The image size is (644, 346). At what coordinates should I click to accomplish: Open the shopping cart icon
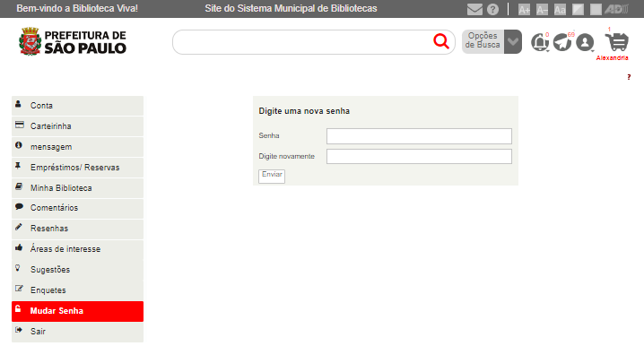pos(617,41)
